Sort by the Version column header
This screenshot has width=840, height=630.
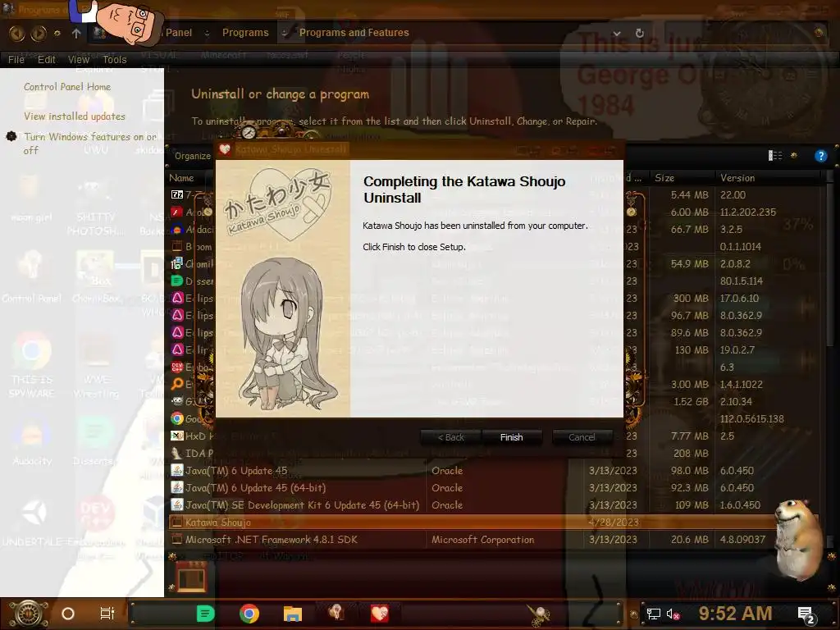[x=737, y=178]
